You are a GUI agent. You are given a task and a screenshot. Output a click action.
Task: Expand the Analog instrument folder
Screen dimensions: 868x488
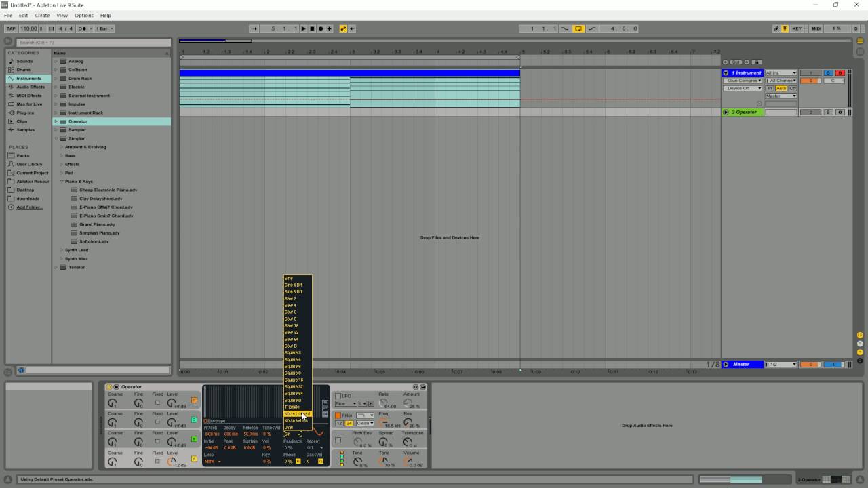[x=56, y=61]
